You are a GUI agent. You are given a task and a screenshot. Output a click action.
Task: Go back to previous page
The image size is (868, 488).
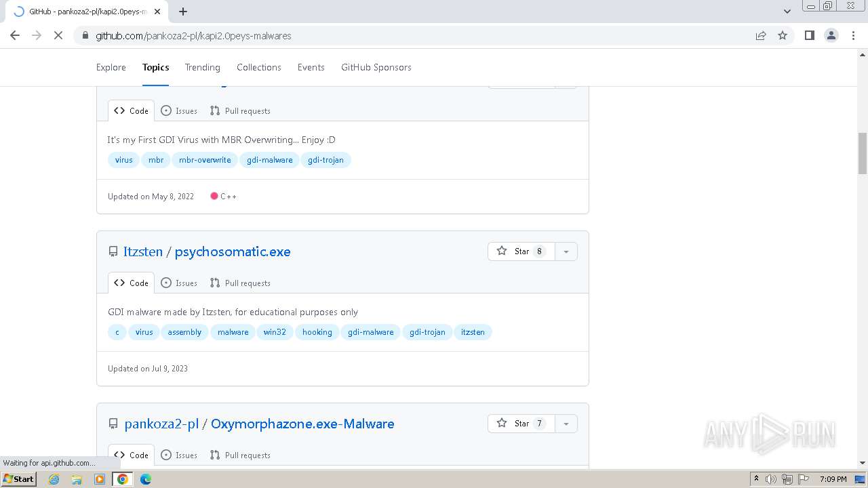tap(15, 35)
